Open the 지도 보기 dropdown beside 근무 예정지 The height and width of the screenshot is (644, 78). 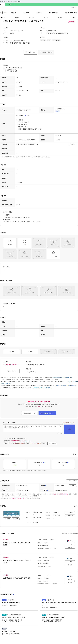[x=72, y=144]
